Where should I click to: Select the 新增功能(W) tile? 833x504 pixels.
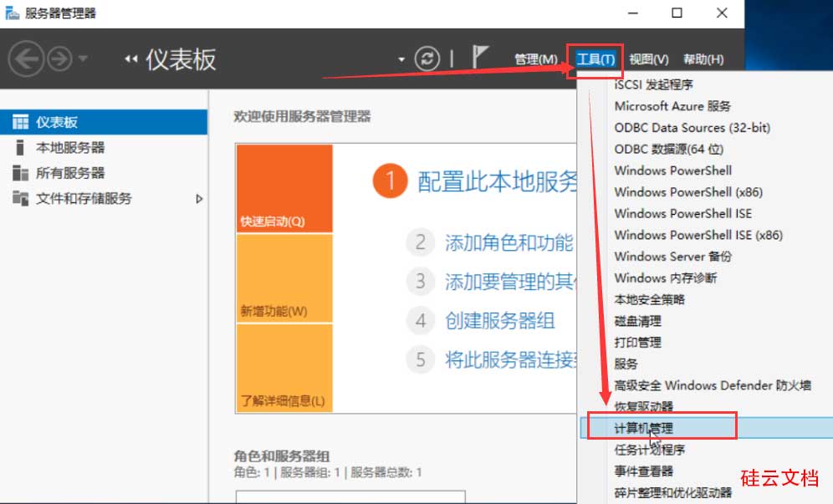(x=284, y=278)
